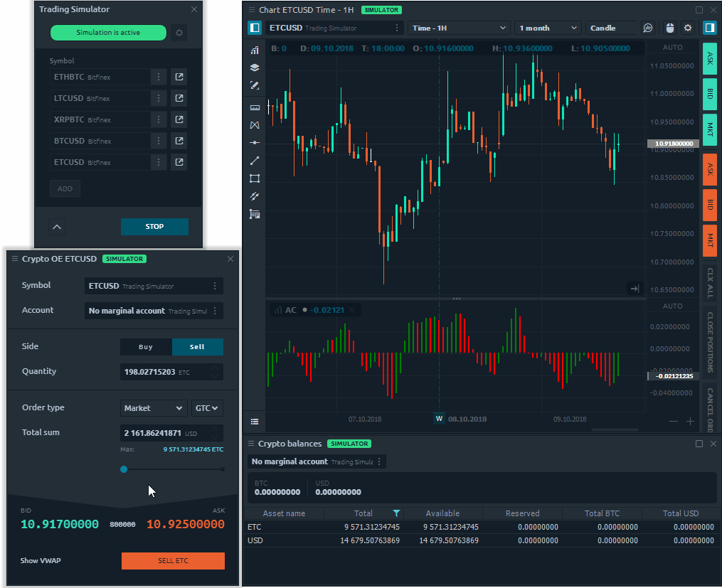Select the trend line drawing tool

(254, 160)
